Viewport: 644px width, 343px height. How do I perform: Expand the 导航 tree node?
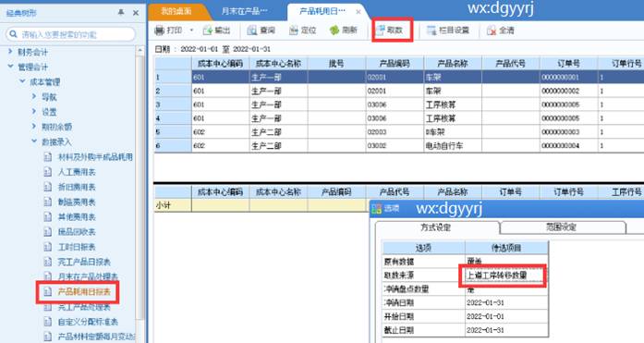[x=34, y=96]
